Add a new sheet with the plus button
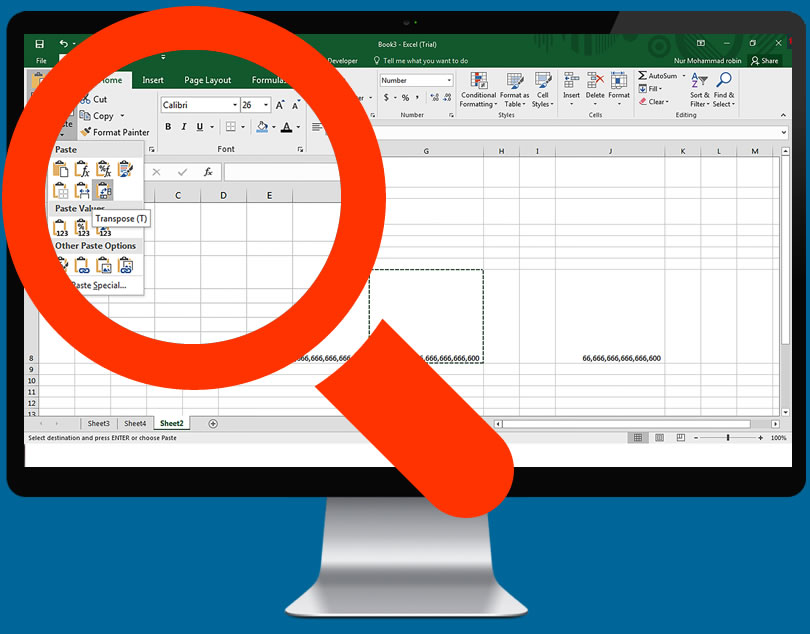Viewport: 810px width, 634px height. click(x=213, y=423)
